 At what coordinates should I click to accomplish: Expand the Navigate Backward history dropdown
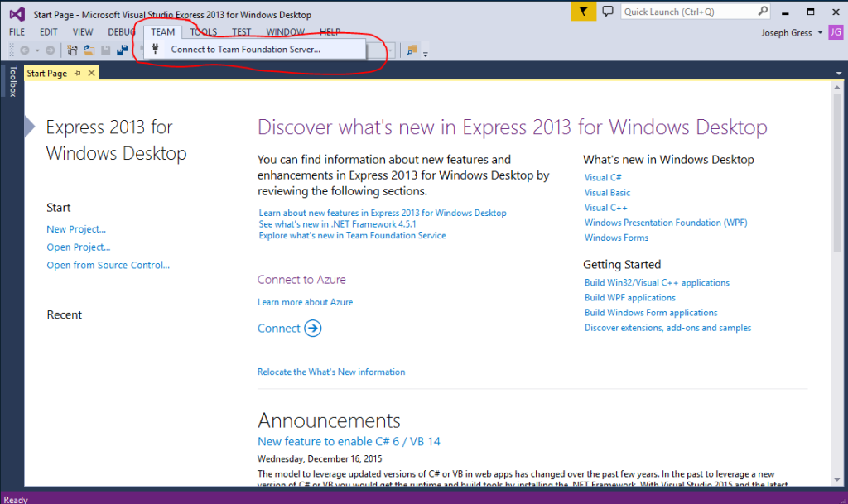coord(36,50)
